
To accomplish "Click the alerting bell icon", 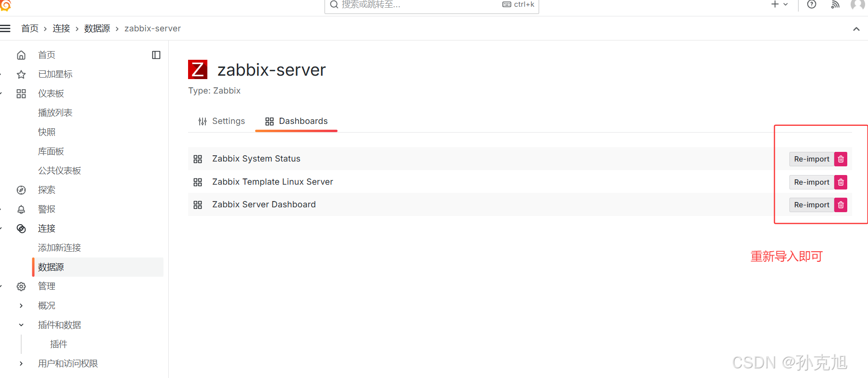I will tap(21, 209).
